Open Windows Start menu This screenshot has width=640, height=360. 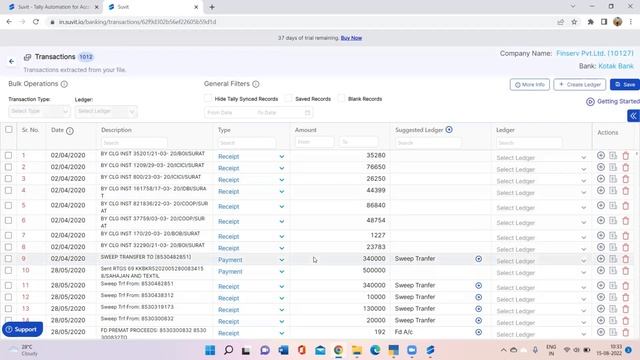[x=210, y=350]
